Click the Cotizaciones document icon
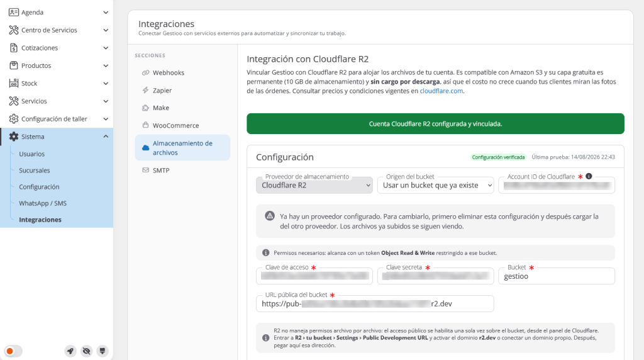The height and width of the screenshot is (360, 644). click(14, 48)
